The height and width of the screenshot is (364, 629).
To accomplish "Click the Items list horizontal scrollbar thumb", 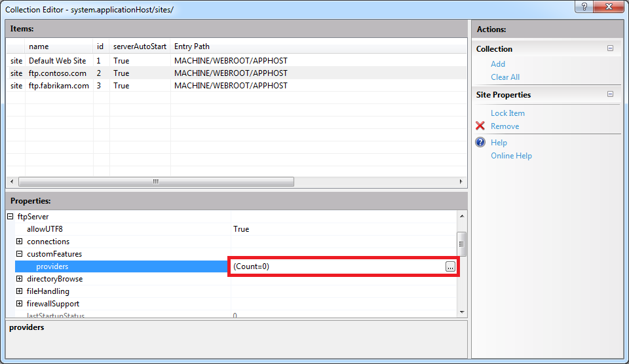I will [156, 182].
